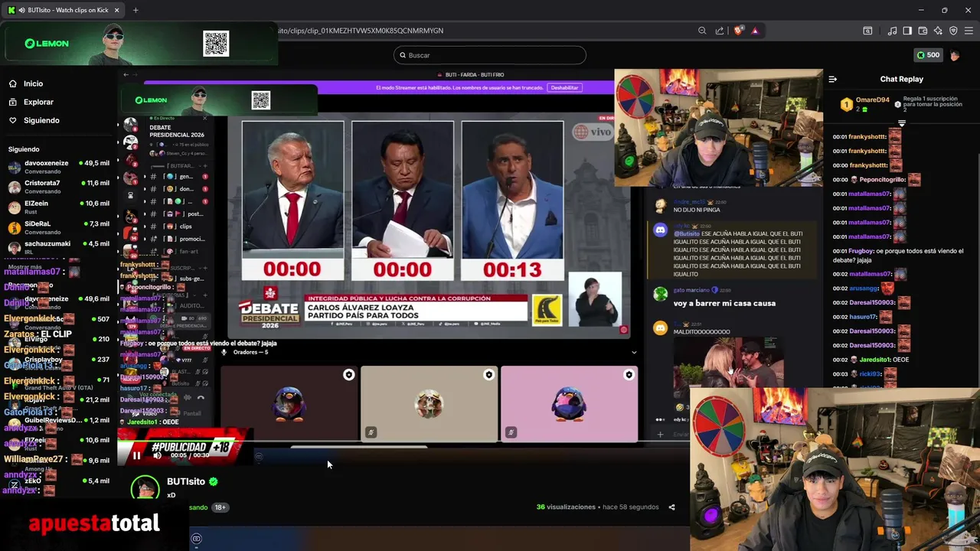Open Cristorata7 channel in Siguiendo list
980x551 pixels.
pos(60,186)
